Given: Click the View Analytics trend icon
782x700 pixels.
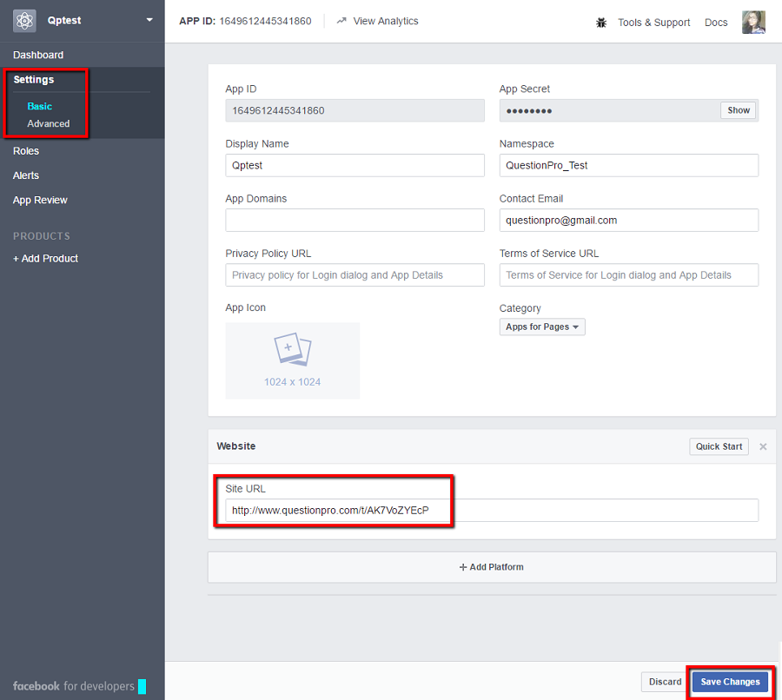Looking at the screenshot, I should pos(341,21).
